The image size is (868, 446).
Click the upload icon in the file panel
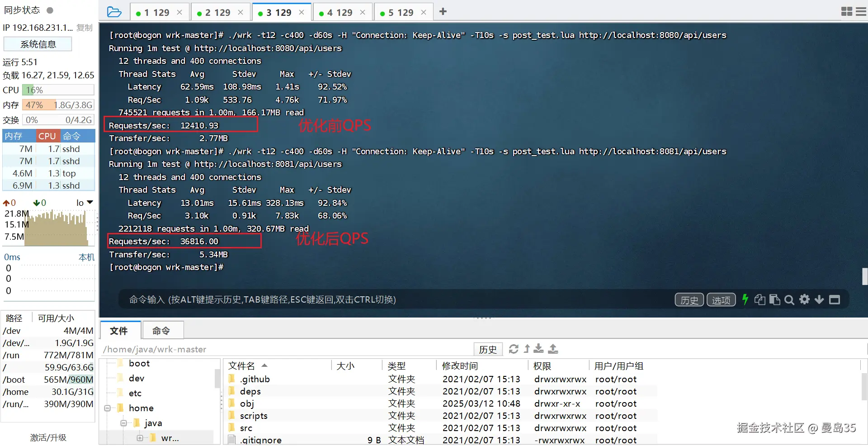point(552,349)
